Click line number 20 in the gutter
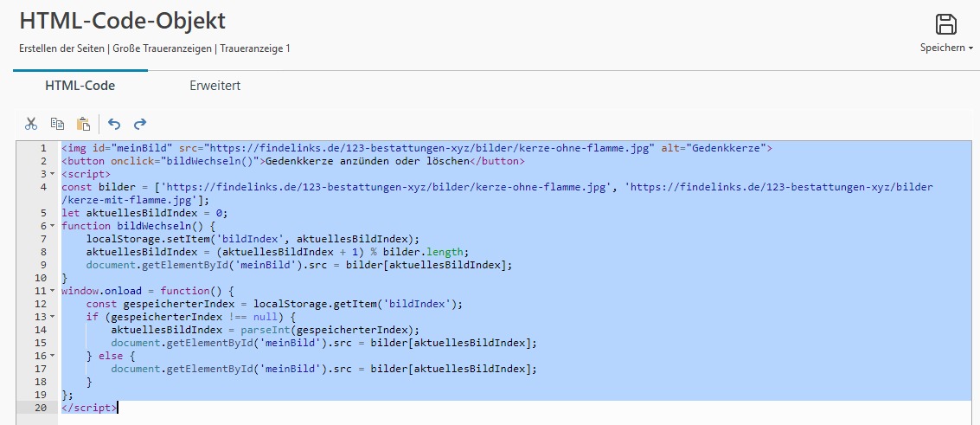Viewport: 980px width, 425px height. tap(40, 408)
